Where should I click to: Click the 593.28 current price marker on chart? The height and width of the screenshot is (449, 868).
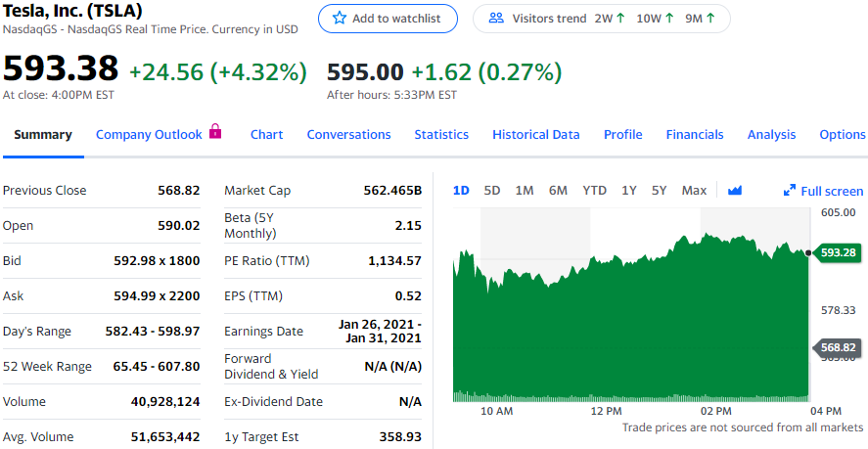point(839,253)
